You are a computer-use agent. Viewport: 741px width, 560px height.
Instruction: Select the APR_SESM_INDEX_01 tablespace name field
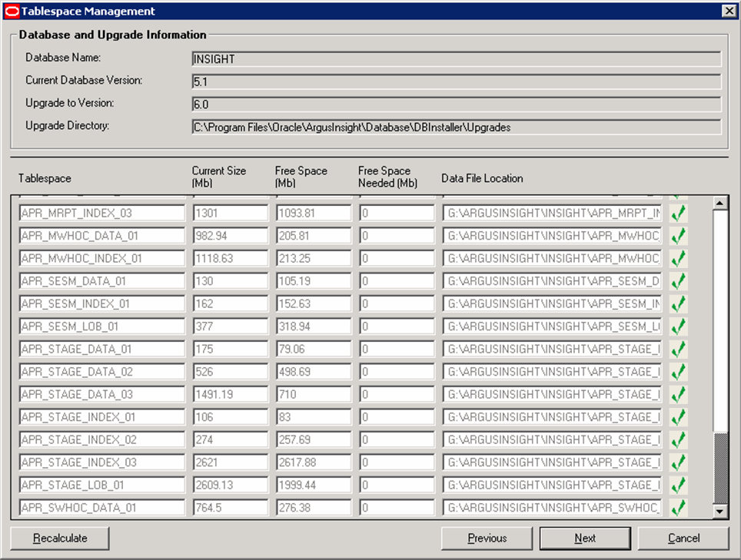[x=102, y=304]
